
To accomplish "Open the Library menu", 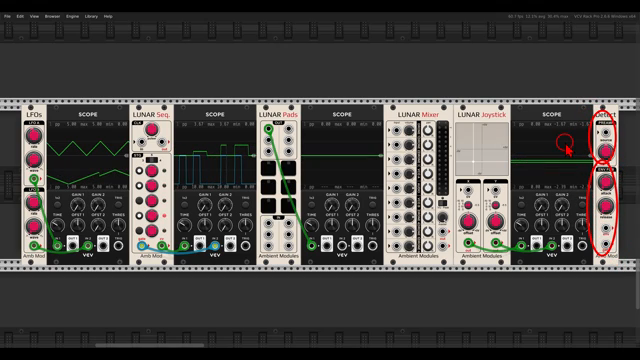I will pyautogui.click(x=91, y=16).
